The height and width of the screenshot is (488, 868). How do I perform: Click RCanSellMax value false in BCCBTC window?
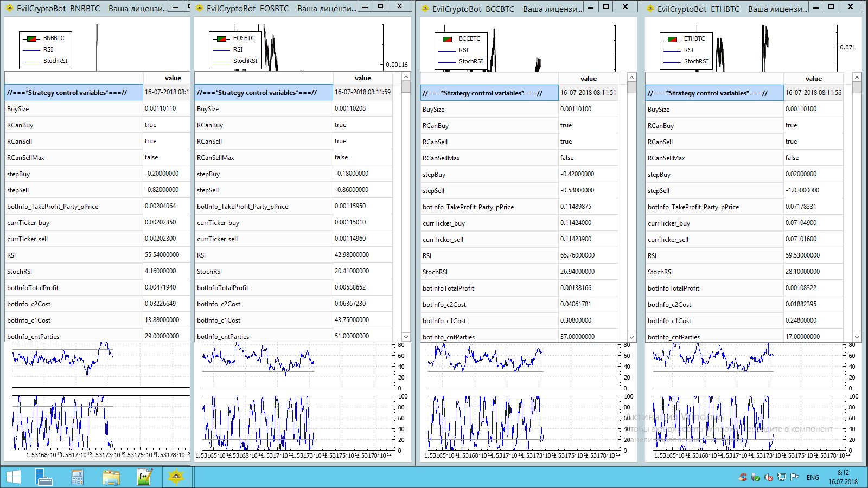[x=566, y=158]
